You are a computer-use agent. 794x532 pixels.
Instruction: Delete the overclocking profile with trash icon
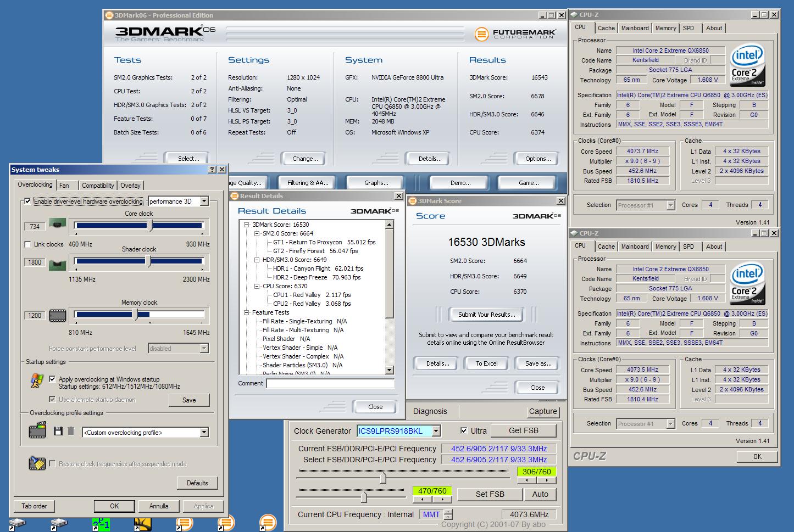[71, 432]
